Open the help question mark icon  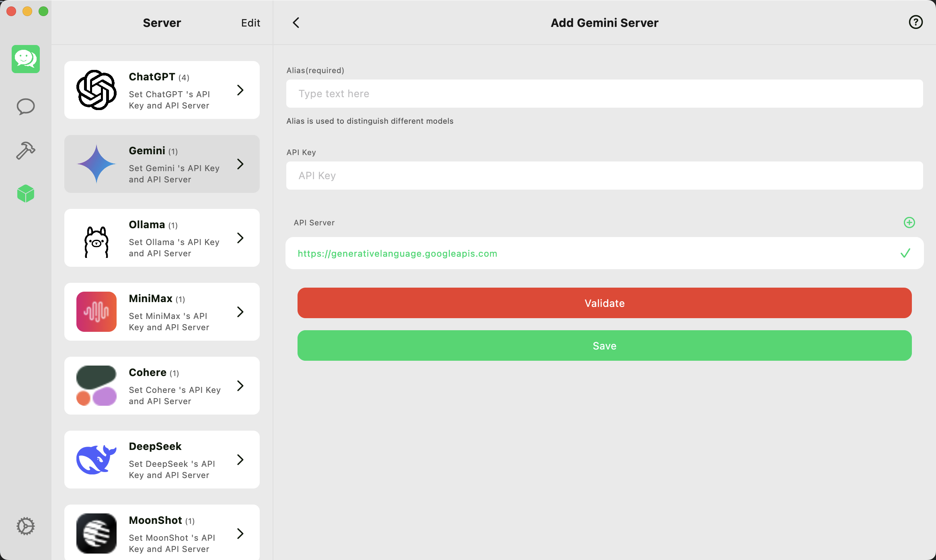pos(915,22)
